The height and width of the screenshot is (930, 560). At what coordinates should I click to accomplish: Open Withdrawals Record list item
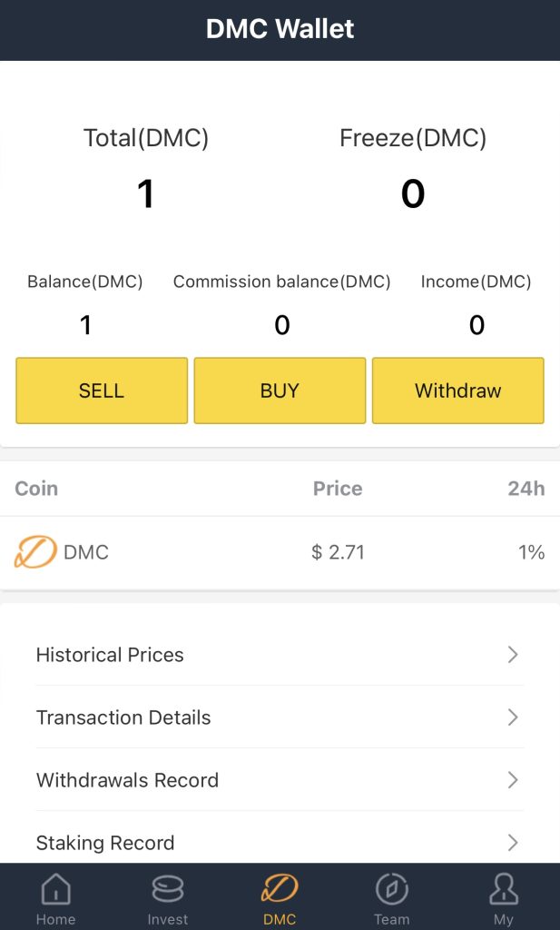point(127,780)
